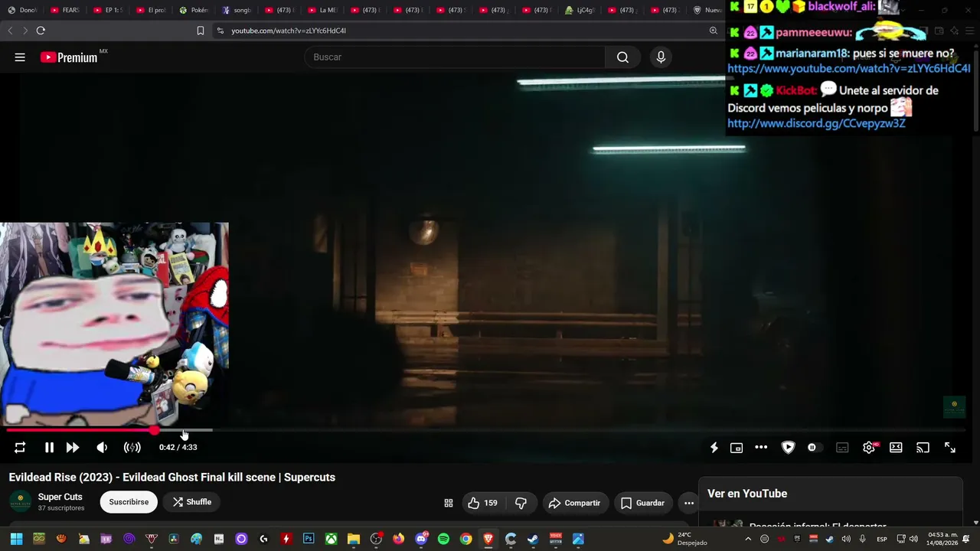
Task: Open the Super Cuts channel avatar
Action: tap(21, 502)
